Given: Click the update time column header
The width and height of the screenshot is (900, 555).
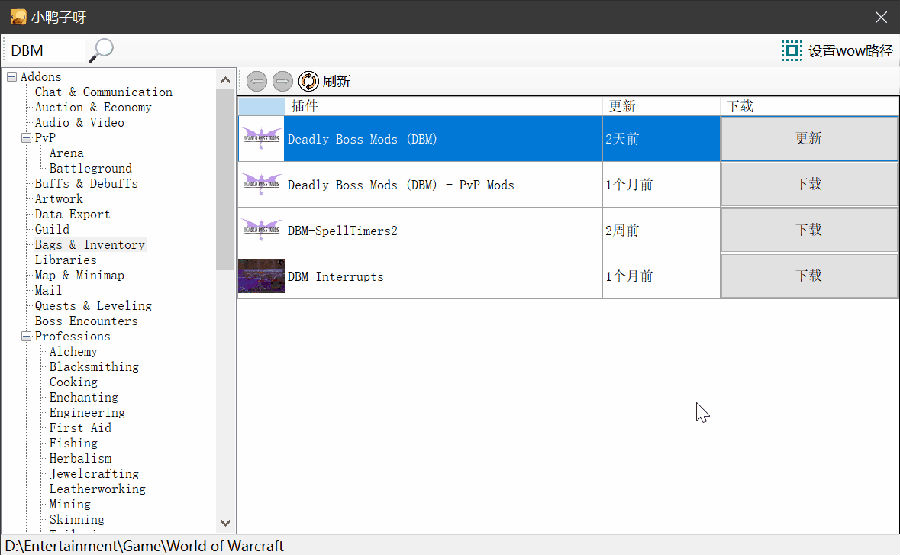Looking at the screenshot, I should [x=661, y=106].
